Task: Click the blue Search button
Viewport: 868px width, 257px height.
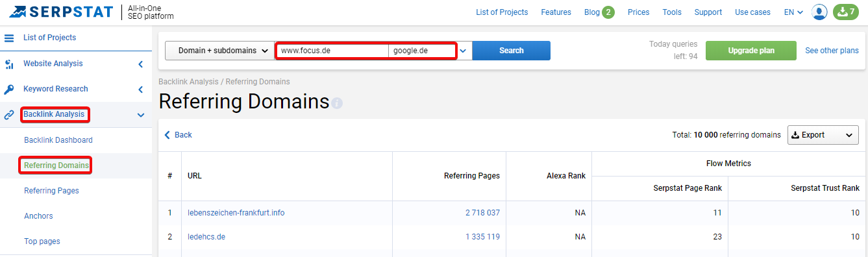Action: click(x=511, y=51)
